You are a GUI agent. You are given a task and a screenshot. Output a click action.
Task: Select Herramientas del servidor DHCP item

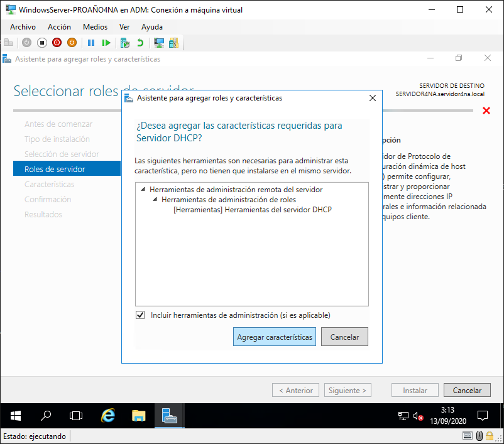click(253, 210)
